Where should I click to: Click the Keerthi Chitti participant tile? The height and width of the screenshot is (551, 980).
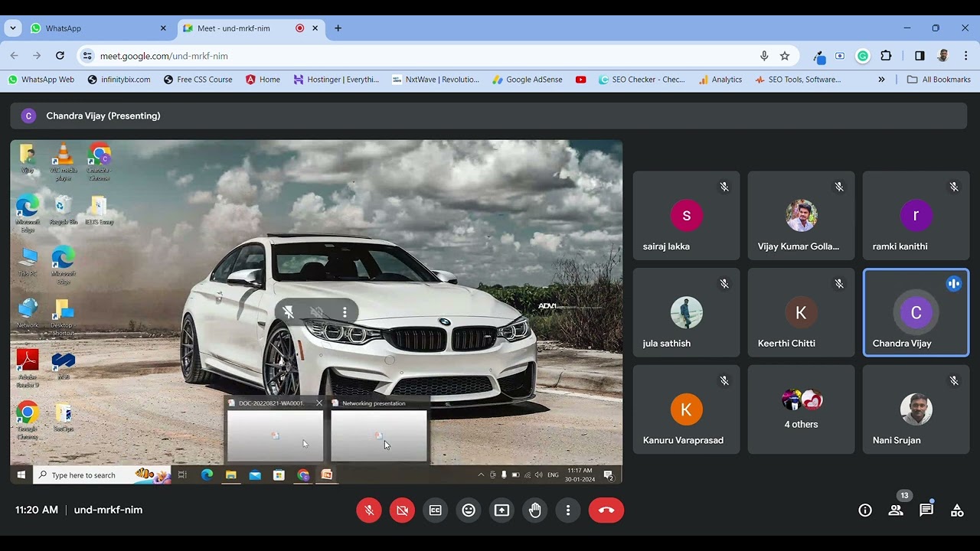point(802,312)
